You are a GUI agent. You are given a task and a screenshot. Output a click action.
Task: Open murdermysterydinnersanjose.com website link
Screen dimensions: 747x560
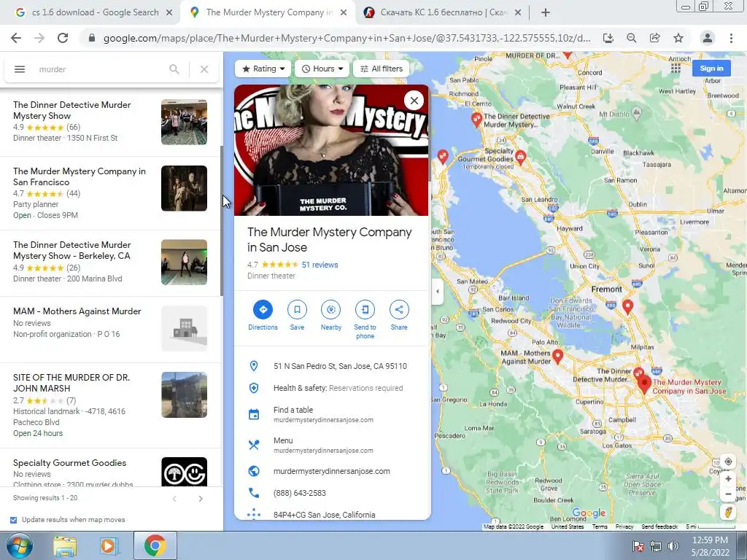(x=332, y=471)
